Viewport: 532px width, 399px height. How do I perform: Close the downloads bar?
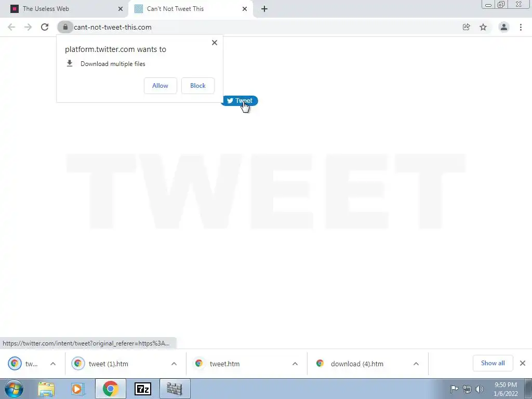click(x=523, y=363)
